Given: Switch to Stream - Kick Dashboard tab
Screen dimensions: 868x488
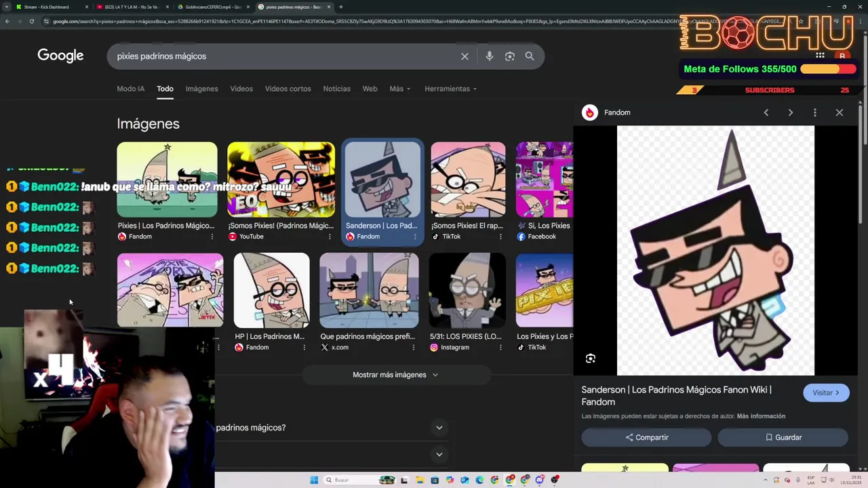Looking at the screenshot, I should [x=50, y=7].
